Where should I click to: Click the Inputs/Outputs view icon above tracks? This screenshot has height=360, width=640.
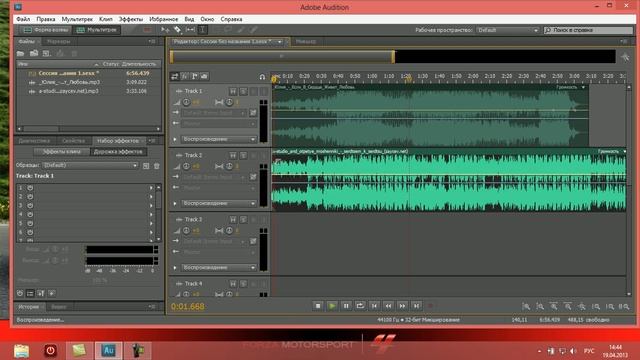click(x=175, y=76)
